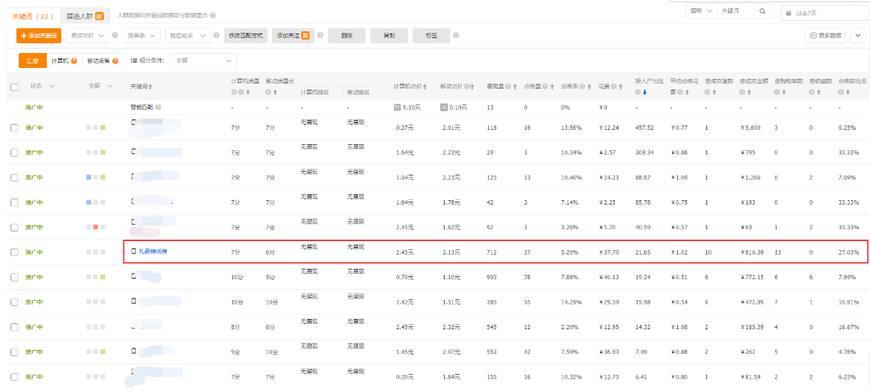Click help icon next to 智能匹配
Screen dimensions: 870x389
[158, 107]
